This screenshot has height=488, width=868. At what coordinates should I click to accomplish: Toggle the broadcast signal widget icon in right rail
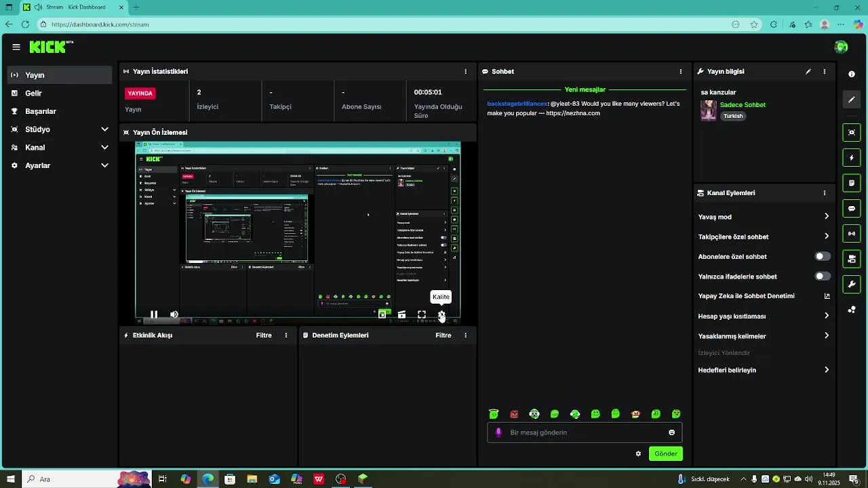click(852, 234)
